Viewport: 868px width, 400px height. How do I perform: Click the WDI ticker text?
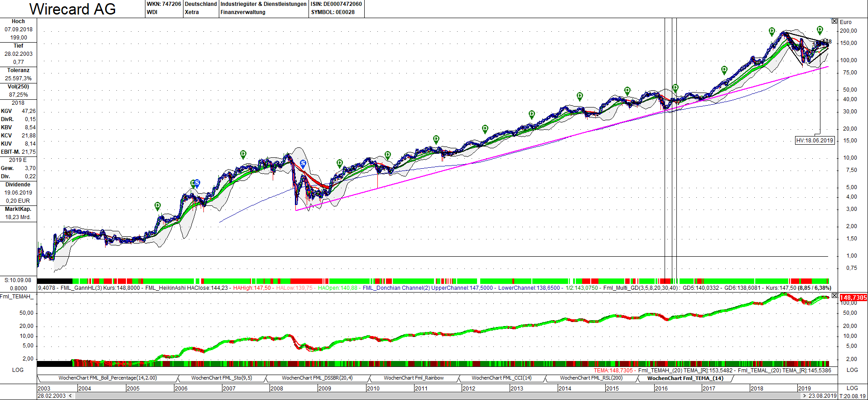pyautogui.click(x=152, y=12)
